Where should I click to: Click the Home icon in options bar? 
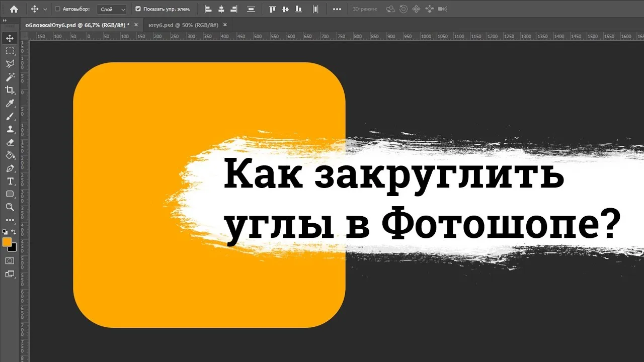[x=14, y=9]
